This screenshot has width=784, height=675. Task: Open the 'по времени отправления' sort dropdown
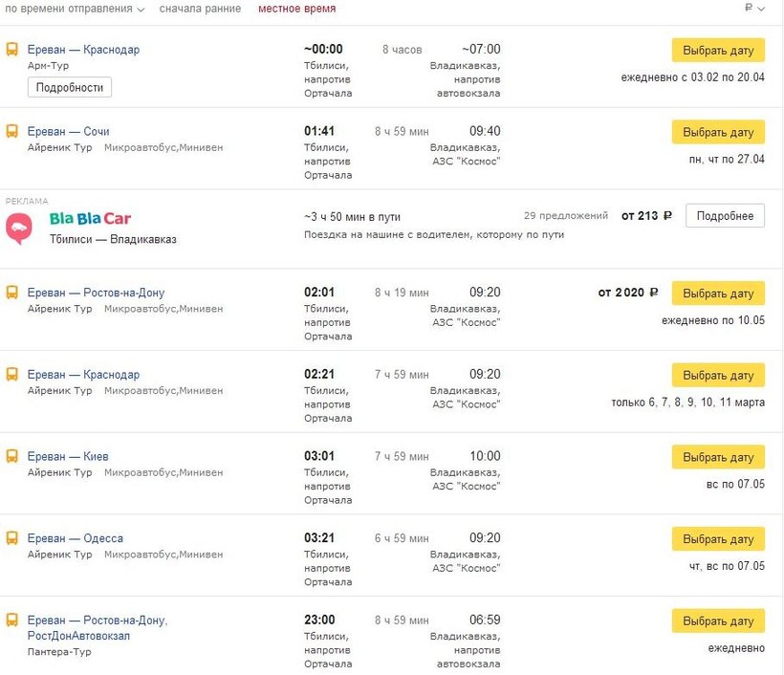[76, 9]
